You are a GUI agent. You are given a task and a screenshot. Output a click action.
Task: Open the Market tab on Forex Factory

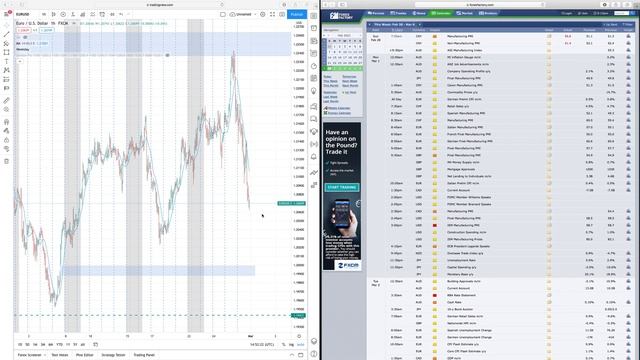[464, 13]
